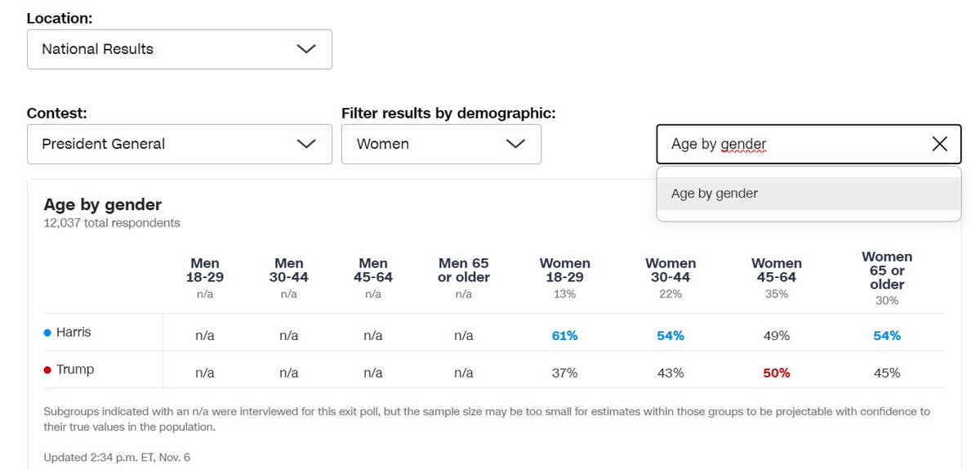The height and width of the screenshot is (470, 980).
Task: Click the Harris candidate row label
Action: [73, 333]
